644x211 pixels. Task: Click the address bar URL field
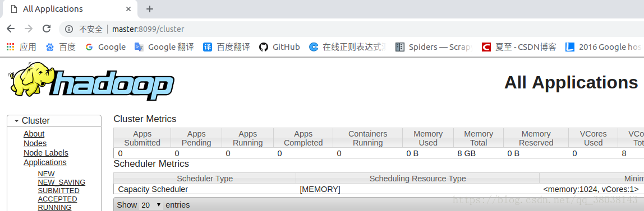tap(353, 29)
